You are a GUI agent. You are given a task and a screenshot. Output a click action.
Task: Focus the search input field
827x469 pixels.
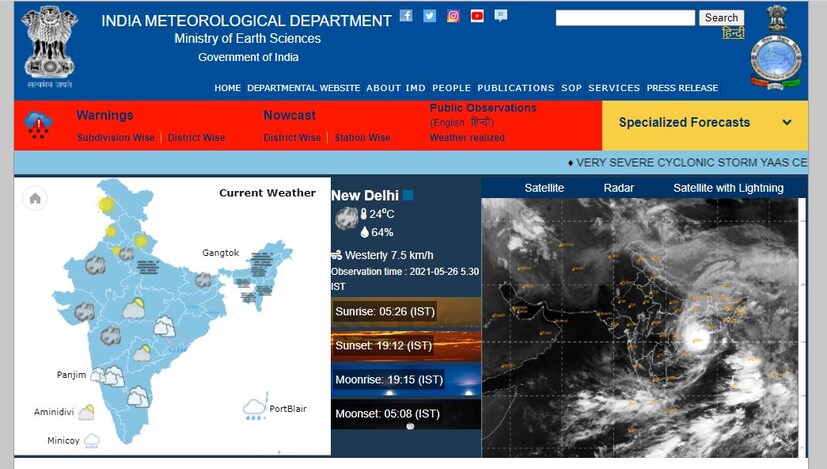625,18
